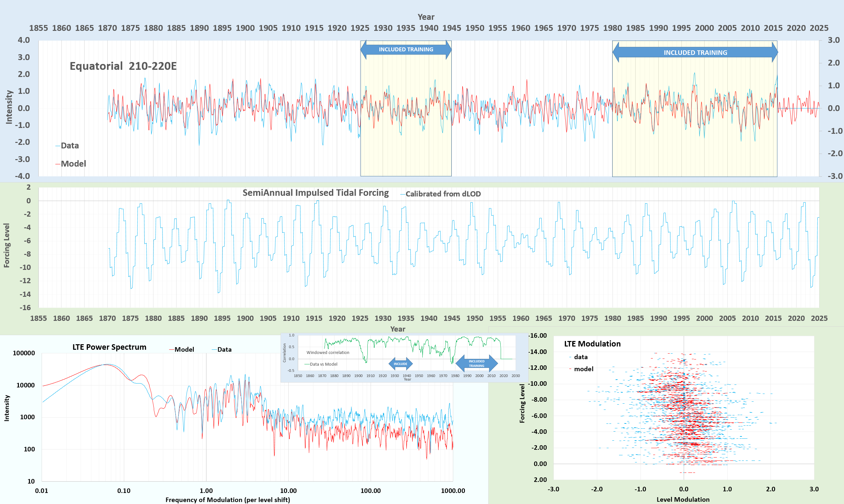Click the LTE Modulation chart title

(x=592, y=344)
